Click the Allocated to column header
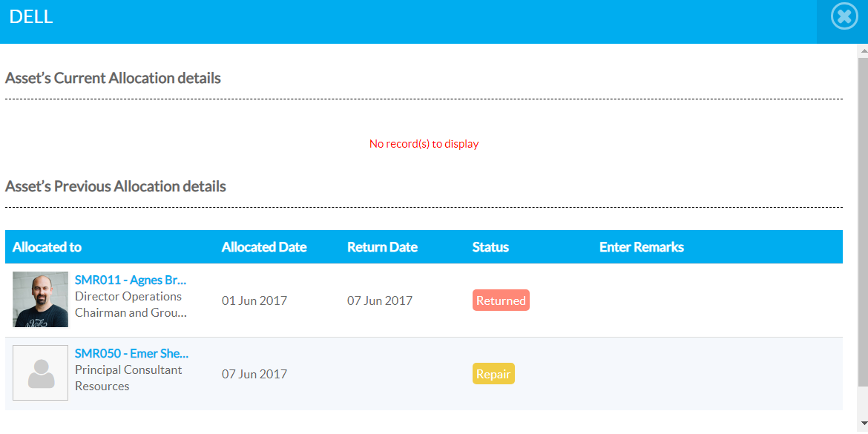Viewport: 868px width, 434px height. [x=47, y=247]
